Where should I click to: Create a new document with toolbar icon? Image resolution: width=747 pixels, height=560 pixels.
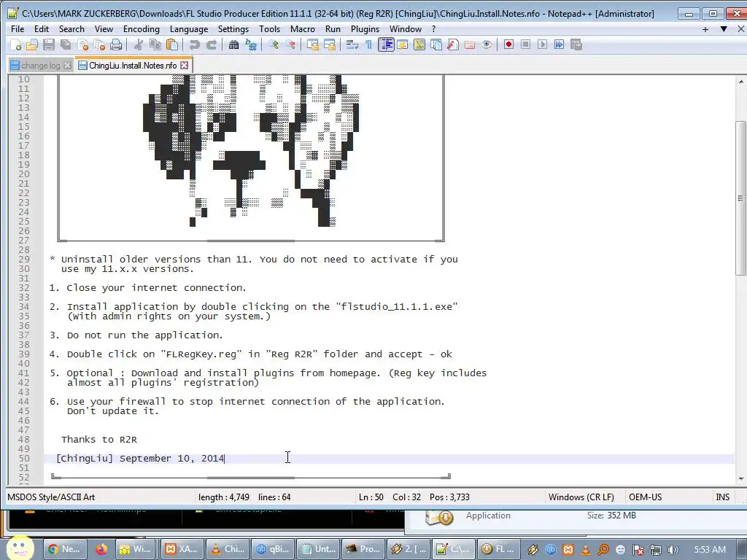[15, 44]
